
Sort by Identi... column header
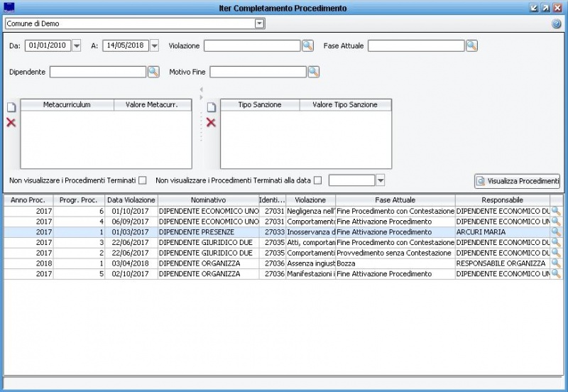coord(273,200)
